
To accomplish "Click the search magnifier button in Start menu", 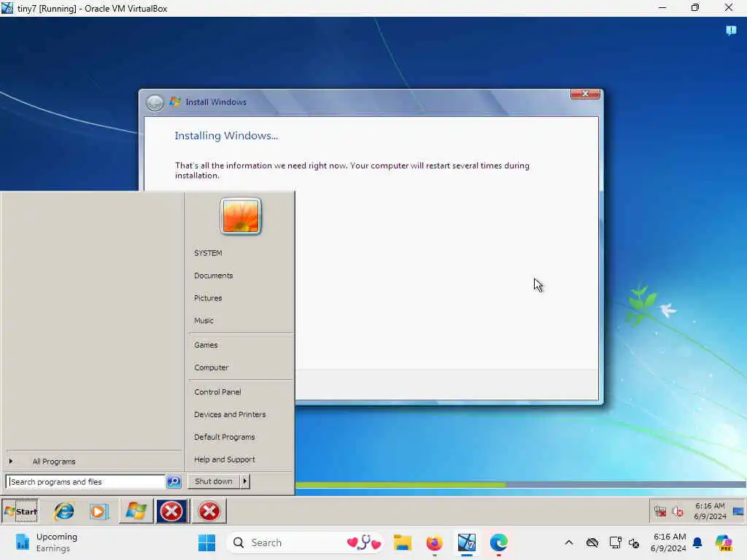I will coord(174,481).
